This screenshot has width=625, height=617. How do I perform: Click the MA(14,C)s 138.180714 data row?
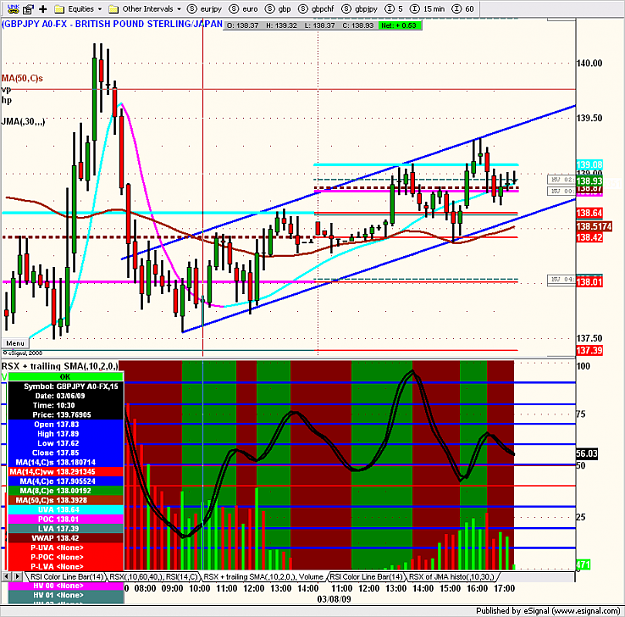[x=65, y=462]
